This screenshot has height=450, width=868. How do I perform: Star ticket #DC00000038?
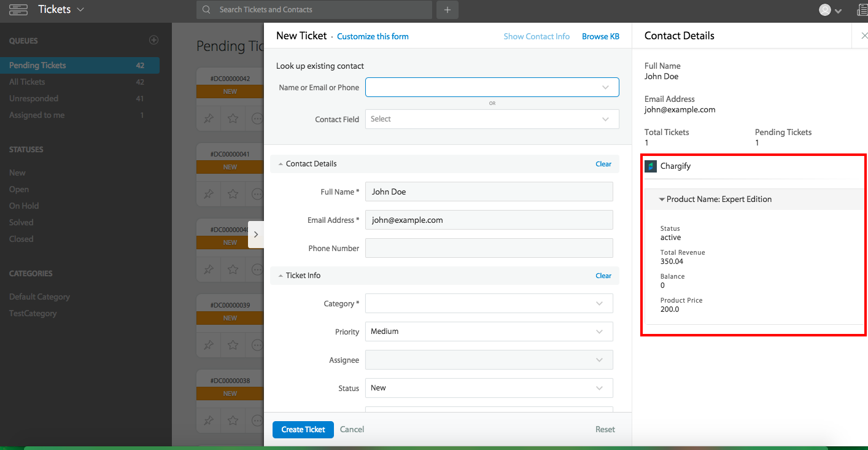click(233, 421)
